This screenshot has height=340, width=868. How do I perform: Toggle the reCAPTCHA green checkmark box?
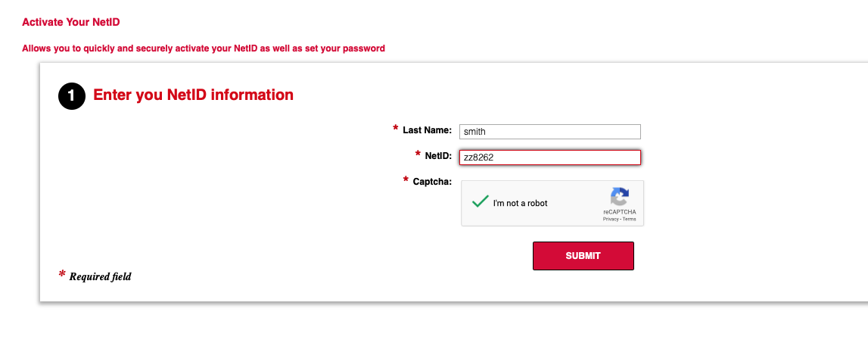pyautogui.click(x=480, y=202)
